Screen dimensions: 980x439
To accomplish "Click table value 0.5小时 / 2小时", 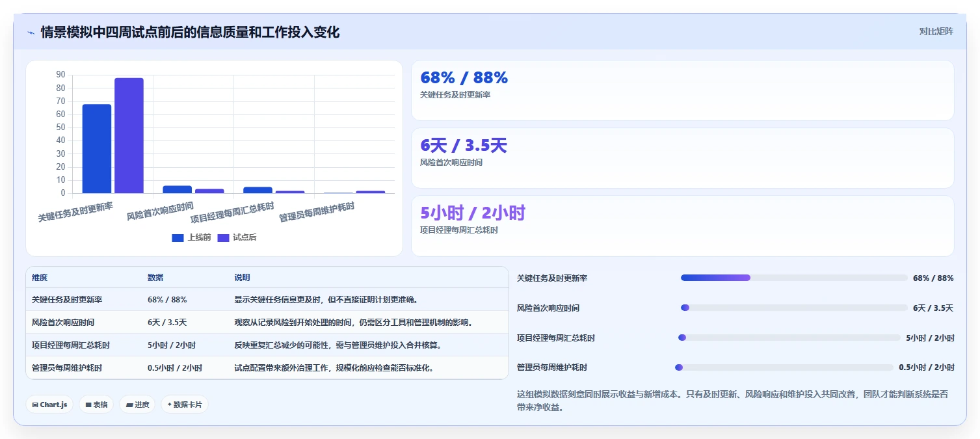I will tap(175, 367).
